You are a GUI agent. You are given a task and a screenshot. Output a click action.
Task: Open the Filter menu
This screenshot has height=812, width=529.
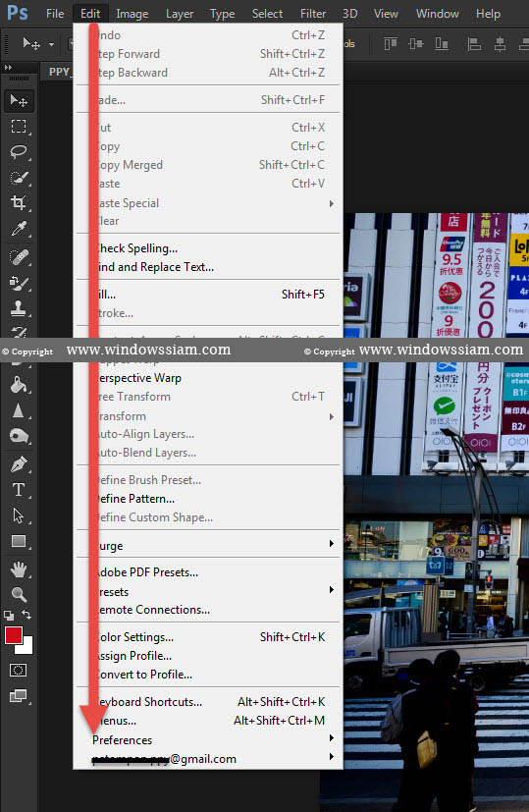click(313, 14)
